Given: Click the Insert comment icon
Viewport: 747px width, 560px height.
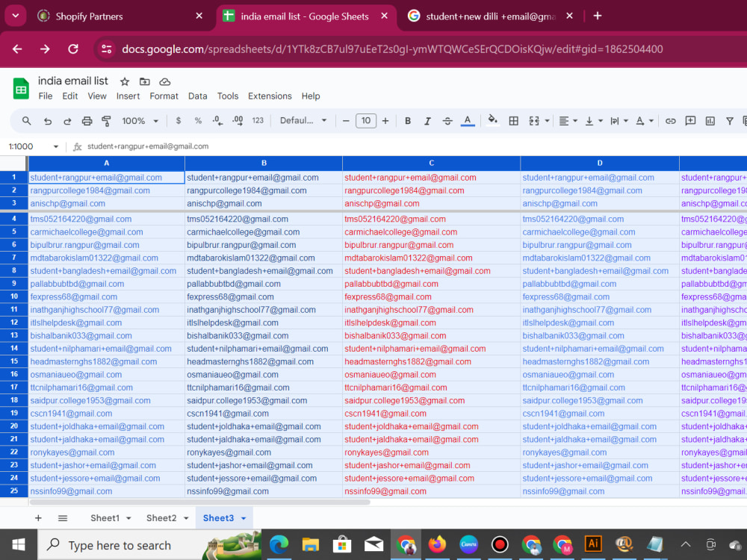Looking at the screenshot, I should pos(690,121).
